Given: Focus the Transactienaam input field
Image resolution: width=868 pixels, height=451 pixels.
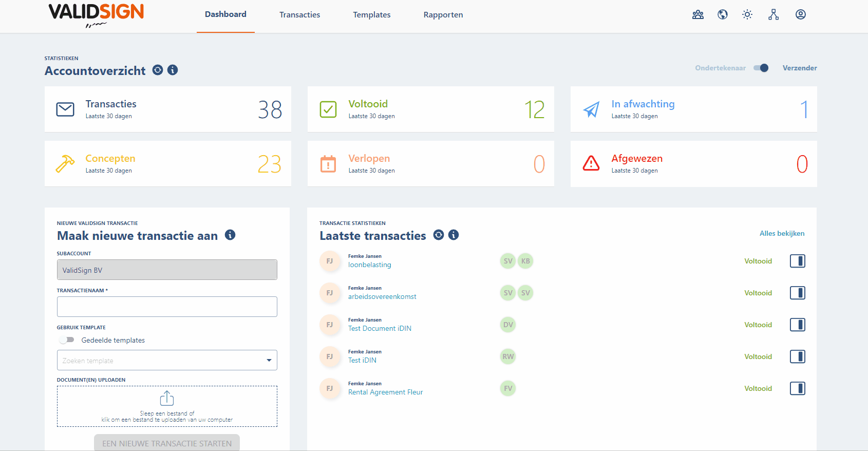Looking at the screenshot, I should 167,307.
